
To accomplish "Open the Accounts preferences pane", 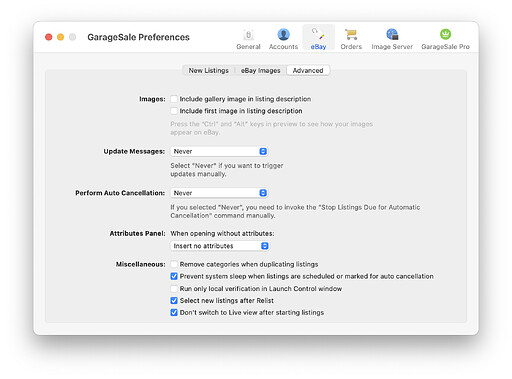I will 283,39.
